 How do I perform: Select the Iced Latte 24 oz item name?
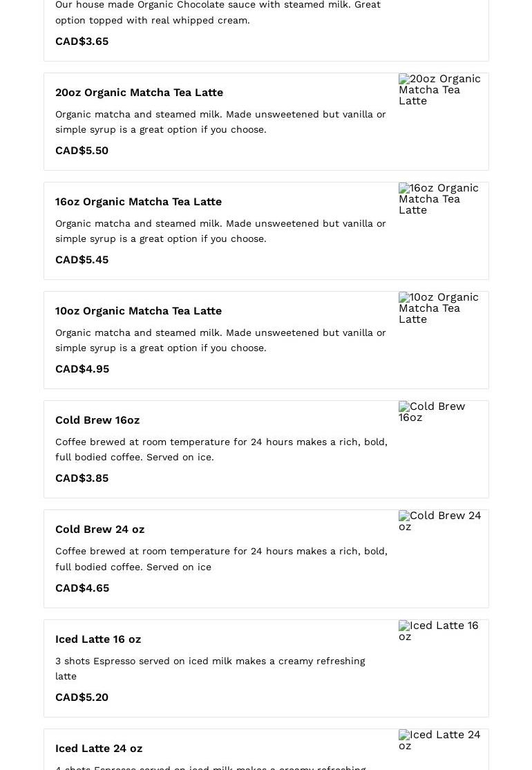(x=99, y=749)
